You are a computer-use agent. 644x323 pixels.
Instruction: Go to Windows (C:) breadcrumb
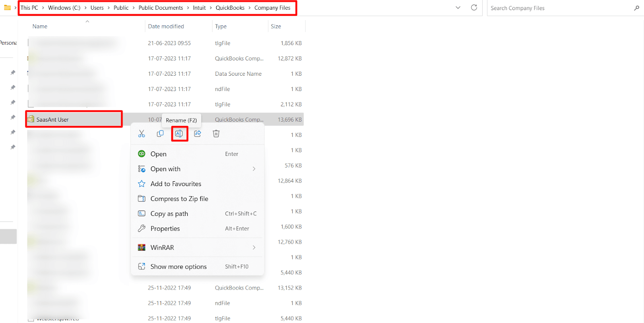coord(64,8)
